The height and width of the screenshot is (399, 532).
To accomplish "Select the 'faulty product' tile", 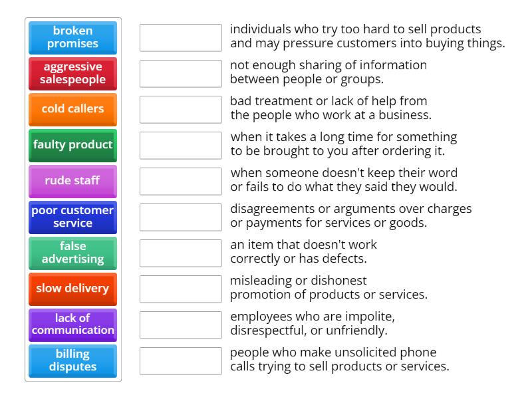I will point(72,145).
